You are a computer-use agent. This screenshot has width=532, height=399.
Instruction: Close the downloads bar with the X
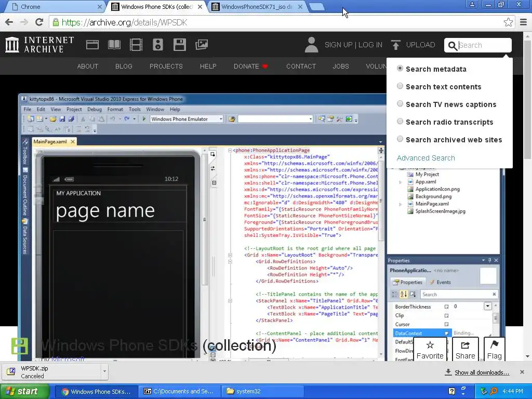[522, 372]
